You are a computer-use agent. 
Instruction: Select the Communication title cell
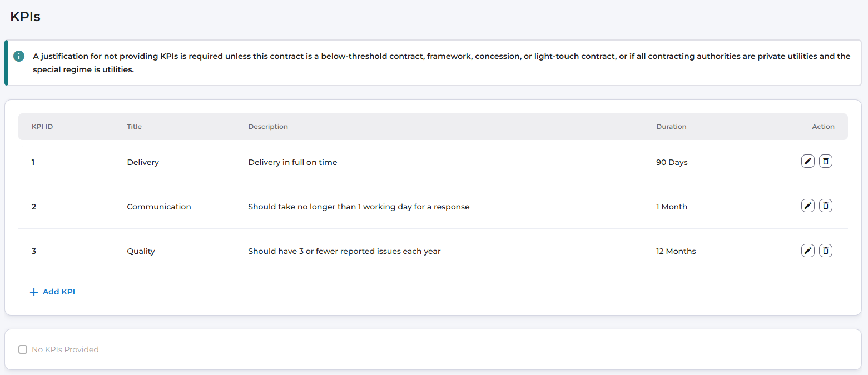tap(159, 207)
